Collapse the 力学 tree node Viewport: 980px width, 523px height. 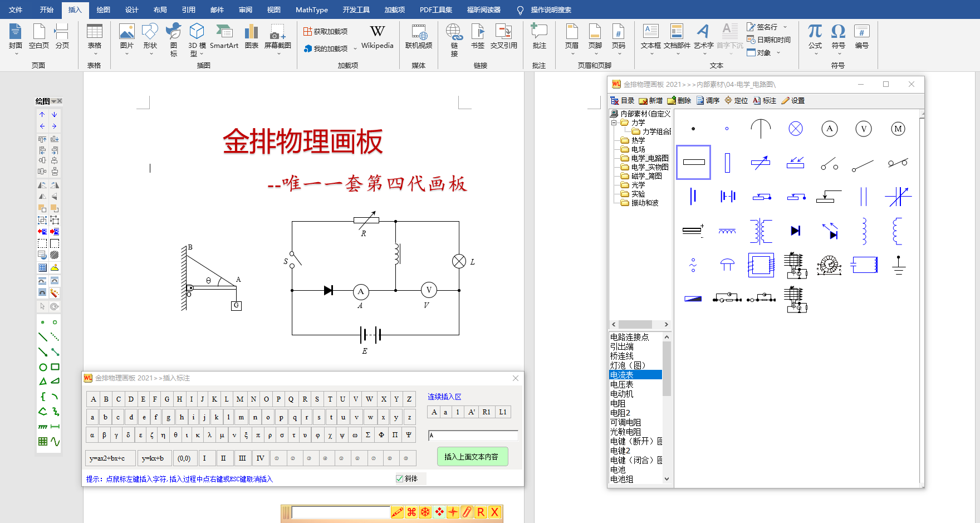pos(614,123)
